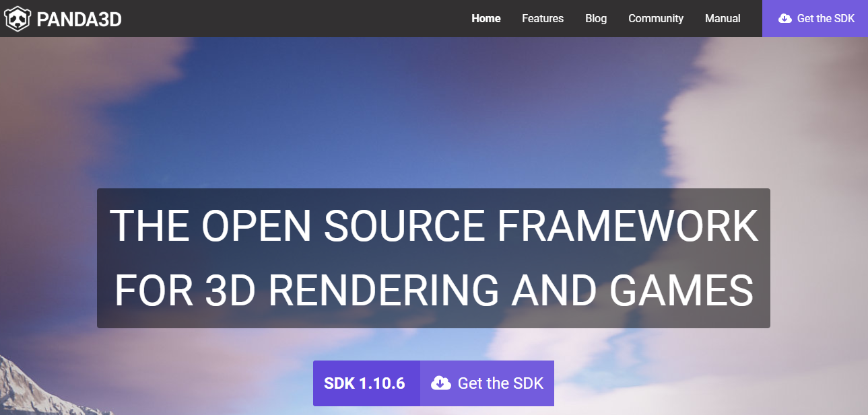Click the headline text "FOR 3D RENDERING AND GAMES"
868x415 pixels.
[434, 291]
